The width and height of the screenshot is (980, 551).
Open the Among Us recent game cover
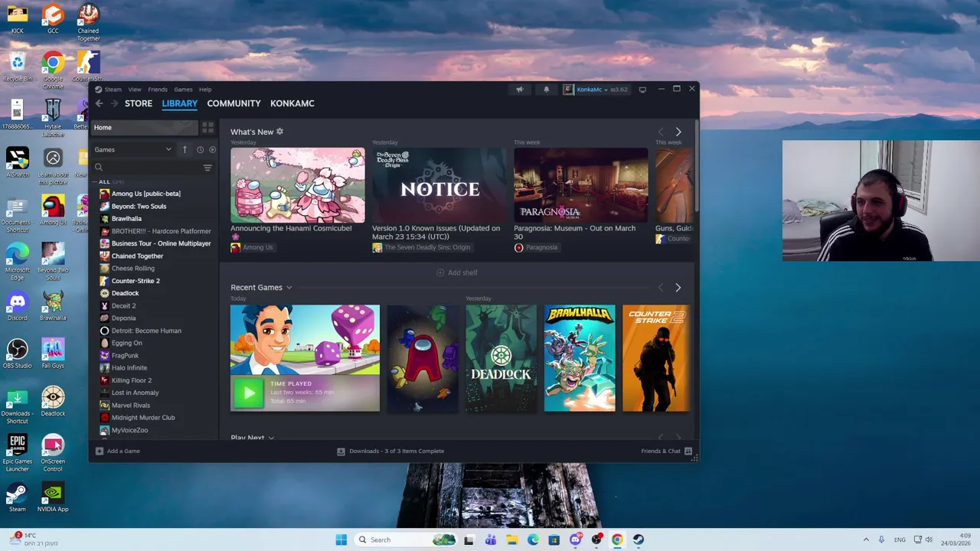pyautogui.click(x=423, y=358)
